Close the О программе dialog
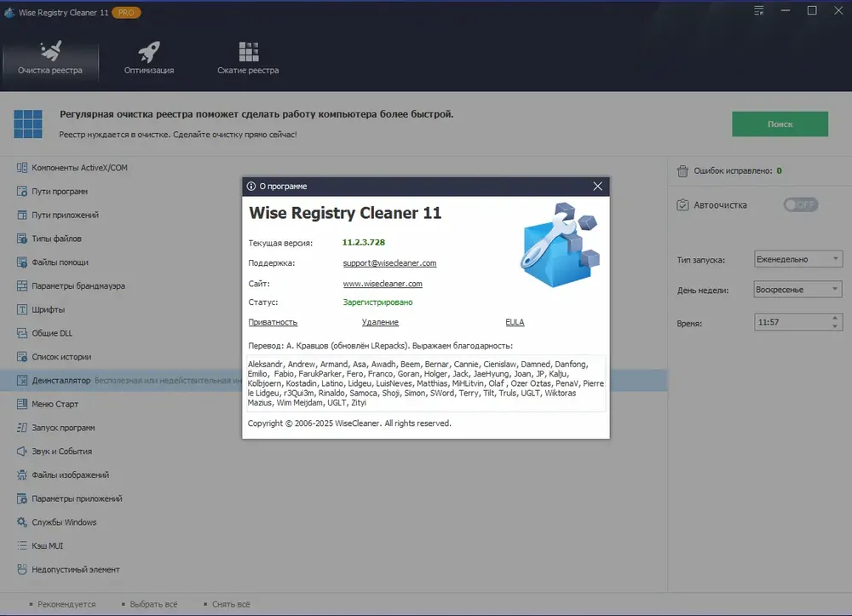This screenshot has width=852, height=616. click(x=598, y=187)
